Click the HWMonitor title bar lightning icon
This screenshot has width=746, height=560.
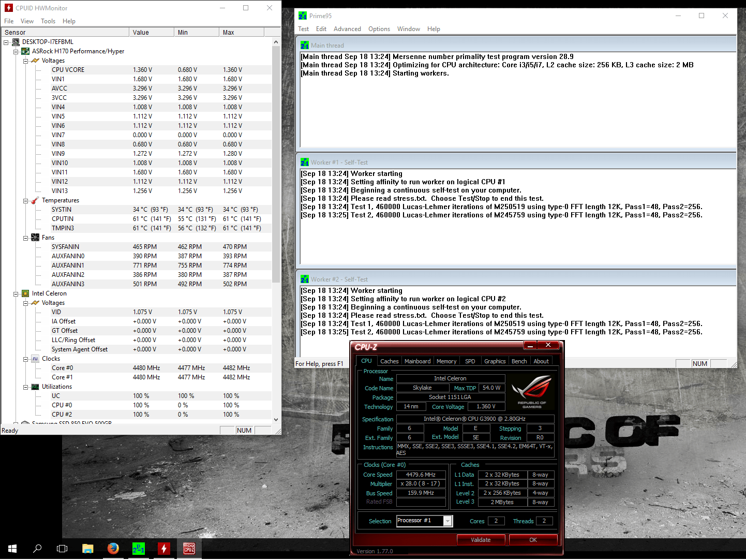click(x=9, y=8)
